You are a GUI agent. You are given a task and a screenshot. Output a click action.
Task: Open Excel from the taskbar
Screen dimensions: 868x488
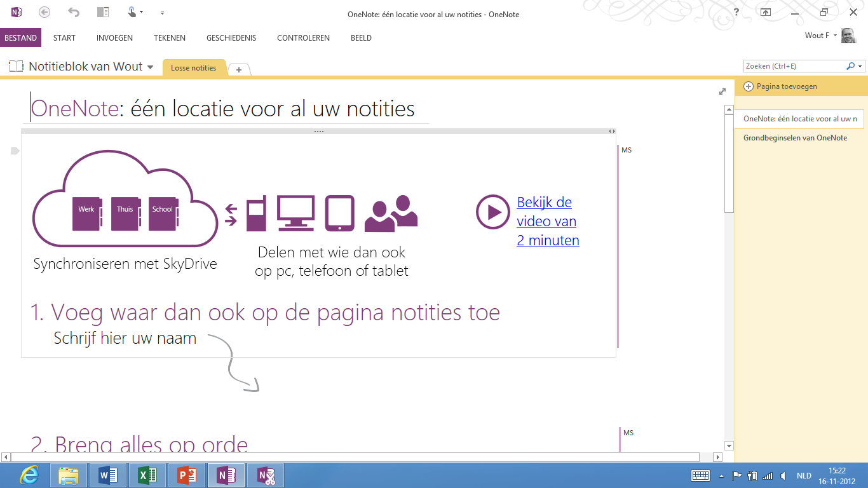(x=147, y=475)
